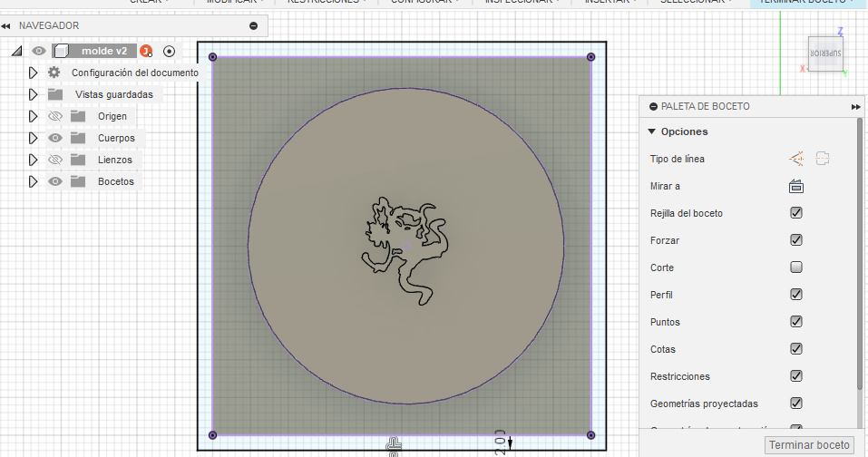Select the Bocetos label
This screenshot has width=868, height=457.
pyautogui.click(x=116, y=181)
